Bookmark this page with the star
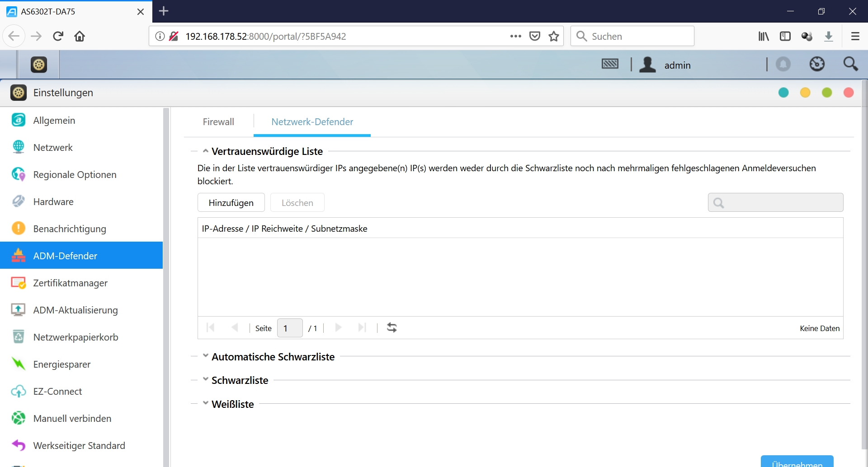 point(554,36)
